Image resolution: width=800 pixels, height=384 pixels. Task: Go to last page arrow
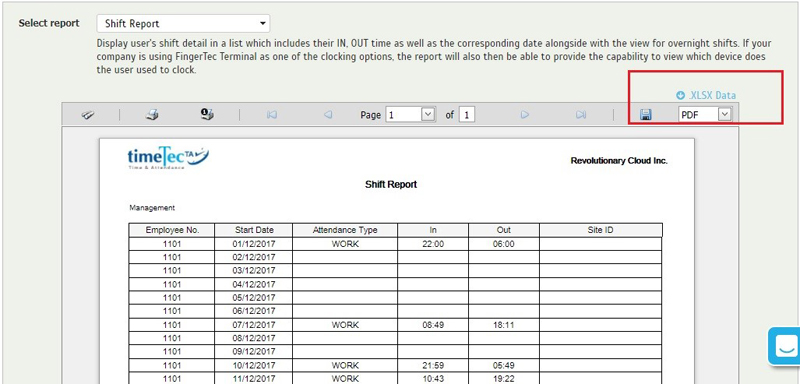[581, 115]
